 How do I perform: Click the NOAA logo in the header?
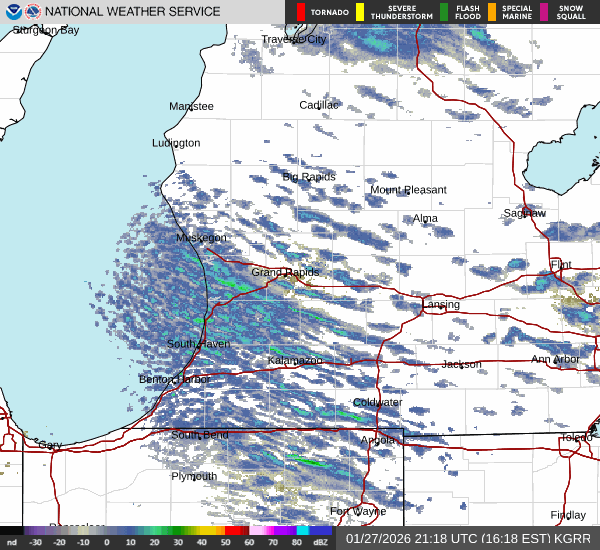point(11,12)
